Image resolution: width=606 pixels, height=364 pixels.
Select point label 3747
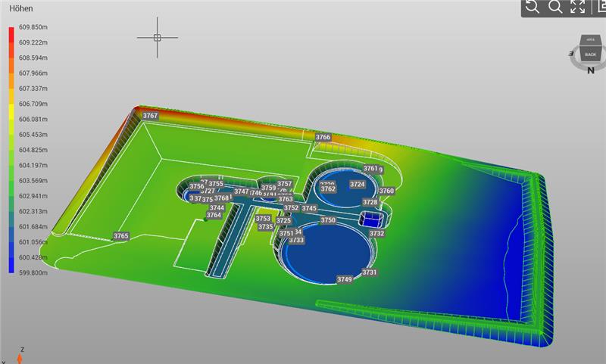(x=242, y=191)
